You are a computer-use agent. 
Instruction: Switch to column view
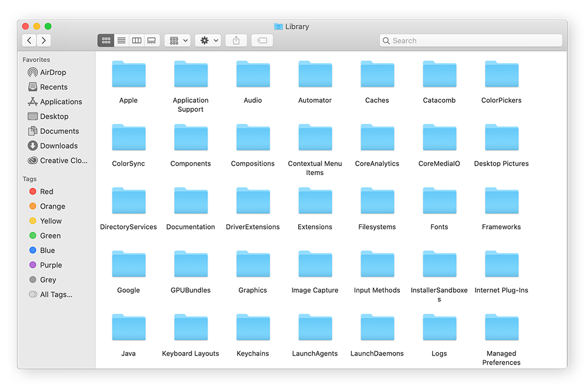click(x=136, y=40)
